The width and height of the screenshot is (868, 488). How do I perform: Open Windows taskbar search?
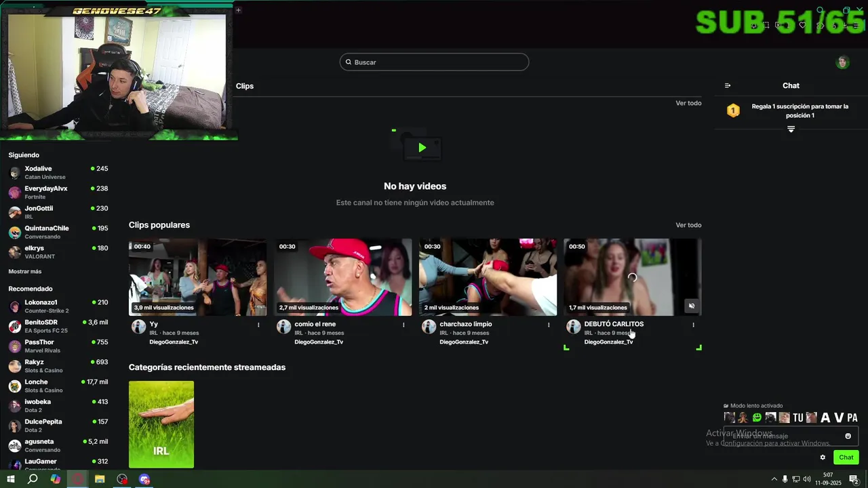coord(33,479)
